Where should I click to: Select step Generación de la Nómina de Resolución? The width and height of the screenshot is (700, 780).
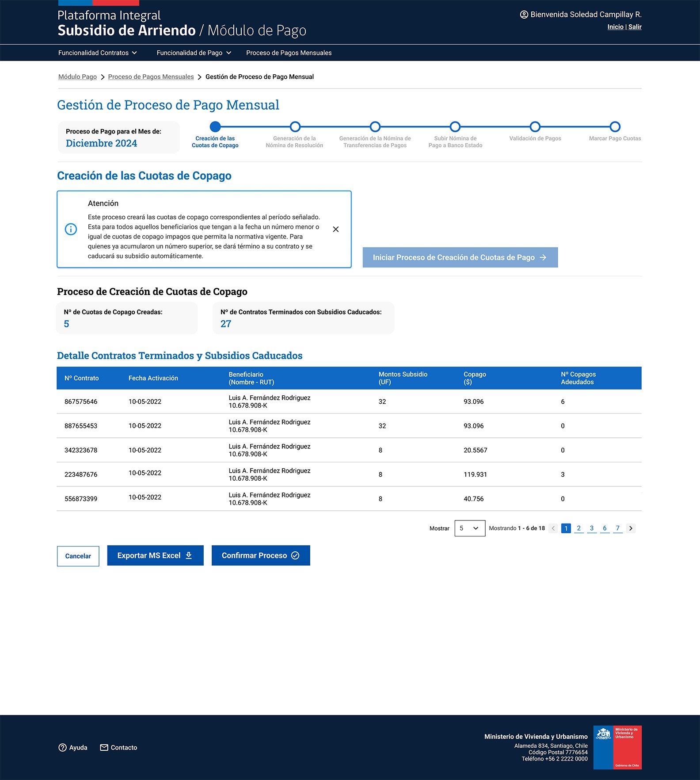coord(295,127)
